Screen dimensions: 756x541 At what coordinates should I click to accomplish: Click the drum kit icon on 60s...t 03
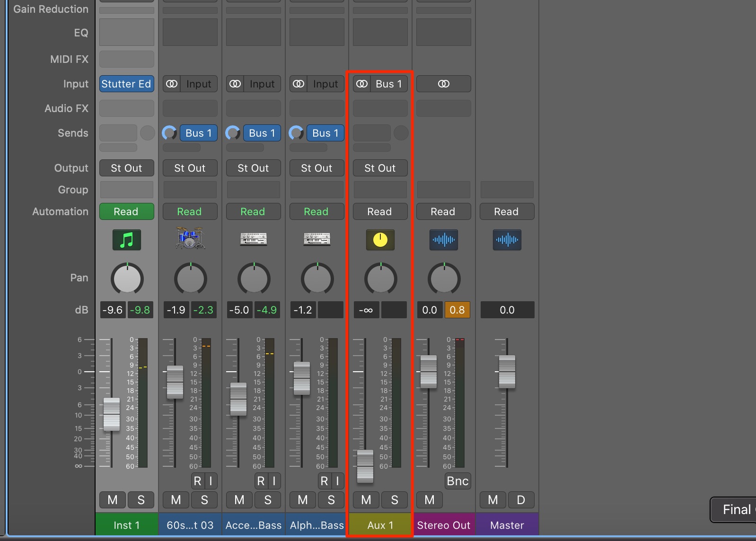[x=190, y=238]
